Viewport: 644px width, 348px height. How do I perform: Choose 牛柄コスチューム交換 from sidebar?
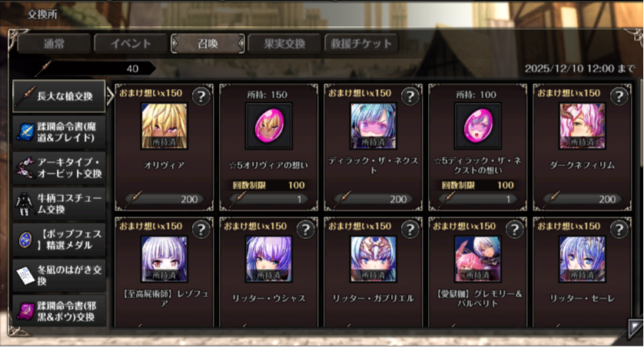59,204
